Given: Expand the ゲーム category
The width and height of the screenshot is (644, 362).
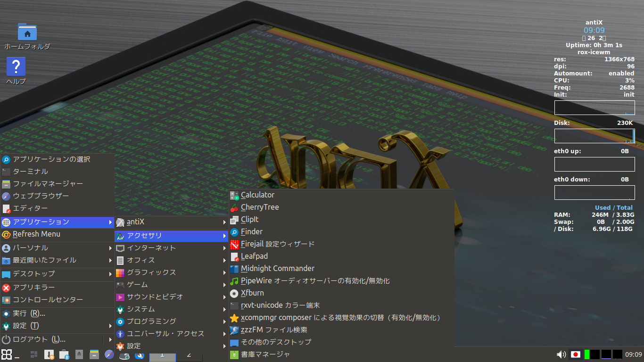Looking at the screenshot, I should click(172, 285).
